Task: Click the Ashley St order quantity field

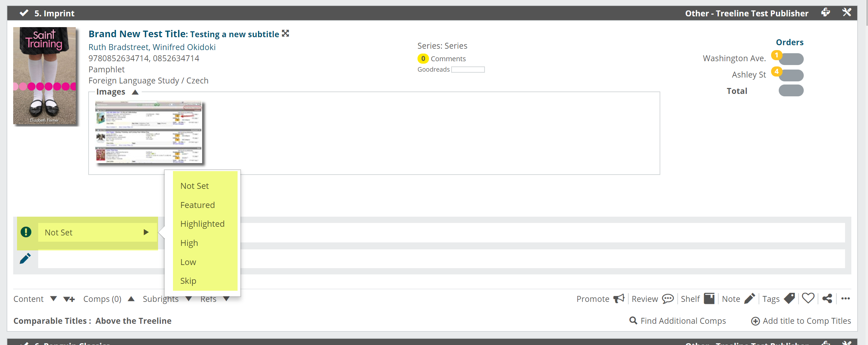Action: (x=791, y=75)
